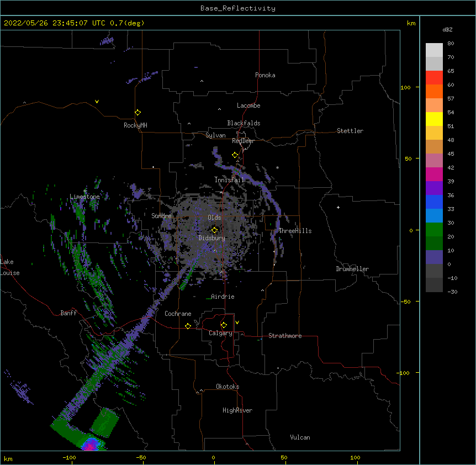The height and width of the screenshot is (465, 476).
Task: Click the RockyMH label
Action: pos(135,125)
